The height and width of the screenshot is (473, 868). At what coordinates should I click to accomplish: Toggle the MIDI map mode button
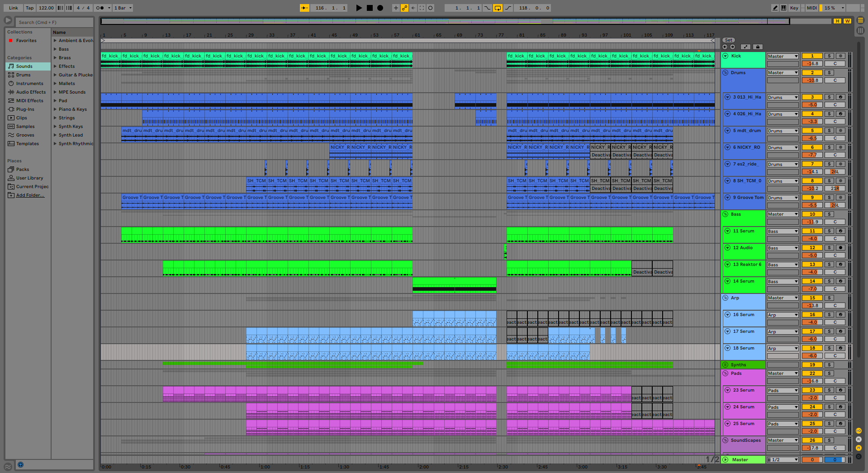[811, 8]
